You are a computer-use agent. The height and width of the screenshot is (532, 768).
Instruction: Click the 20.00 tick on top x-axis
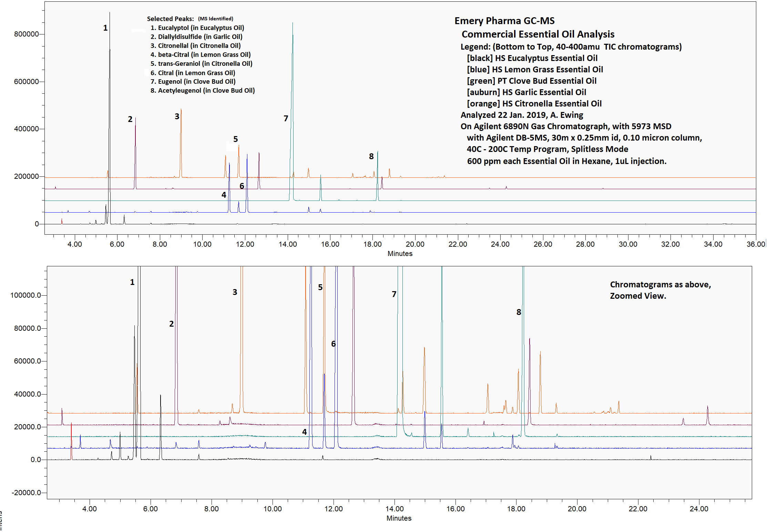415,244
